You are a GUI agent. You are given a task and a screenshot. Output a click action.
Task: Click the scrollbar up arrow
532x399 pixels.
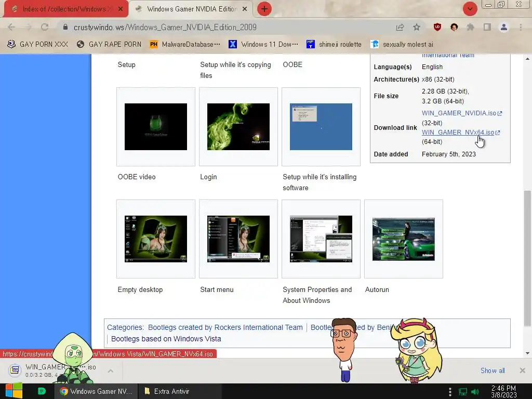[527, 59]
